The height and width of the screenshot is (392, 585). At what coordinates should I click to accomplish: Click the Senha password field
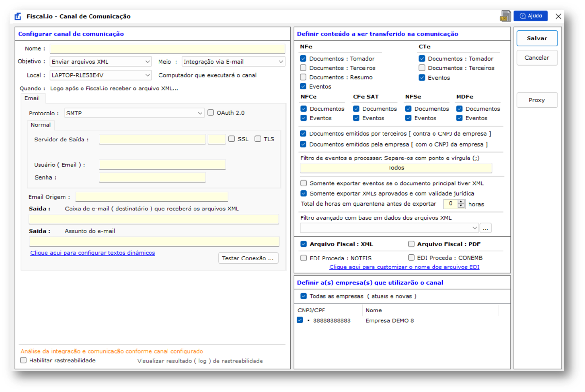tap(152, 177)
